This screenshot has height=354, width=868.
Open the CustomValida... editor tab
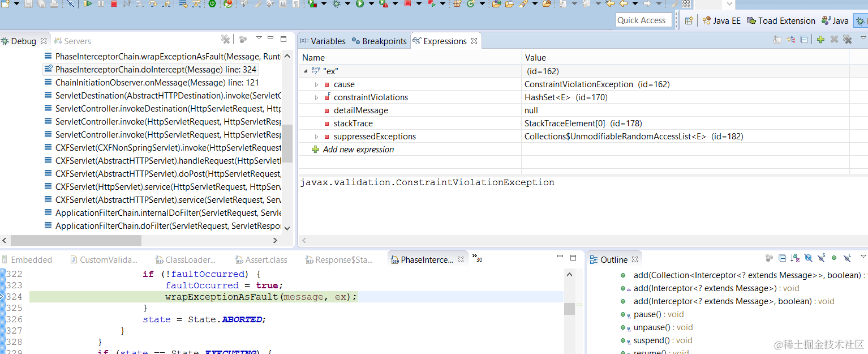coord(104,259)
